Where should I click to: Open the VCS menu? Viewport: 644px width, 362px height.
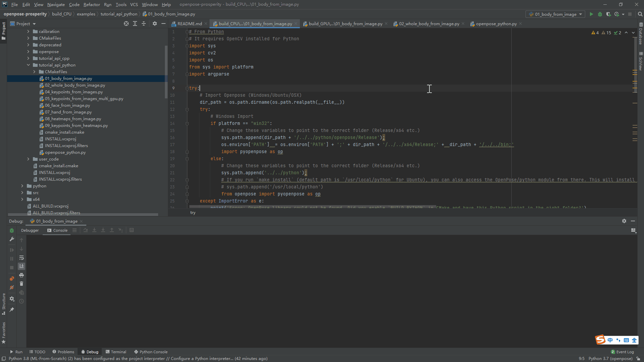click(134, 4)
